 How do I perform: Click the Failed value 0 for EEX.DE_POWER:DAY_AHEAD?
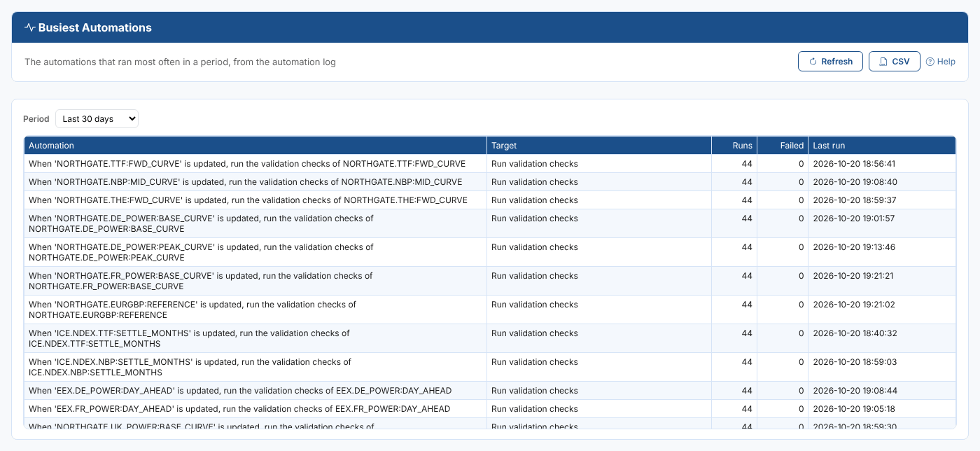coord(801,391)
